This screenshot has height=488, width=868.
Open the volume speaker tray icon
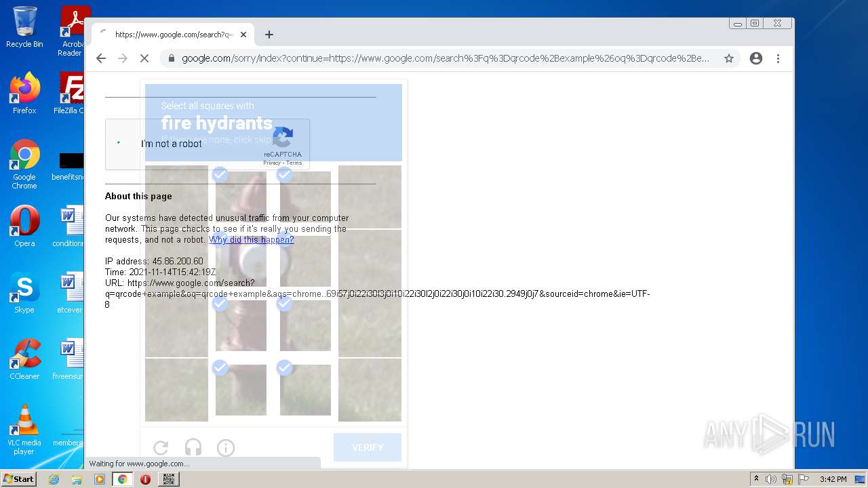771,479
